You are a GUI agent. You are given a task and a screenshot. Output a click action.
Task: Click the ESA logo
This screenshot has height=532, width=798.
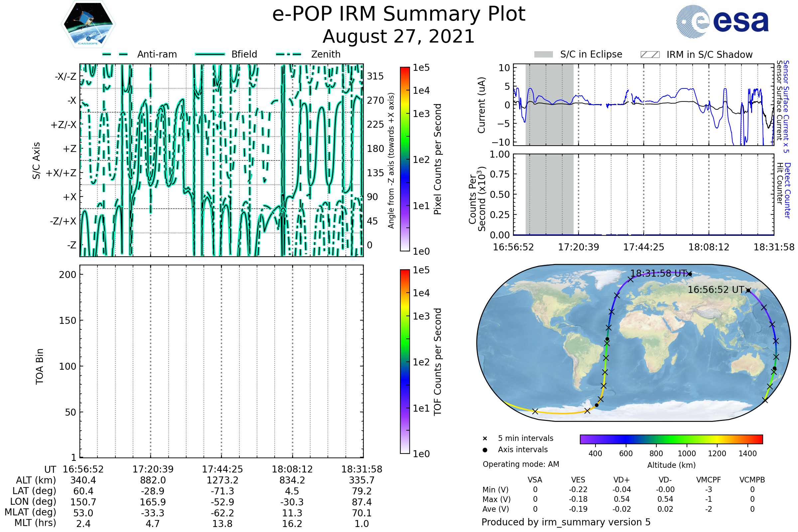pyautogui.click(x=722, y=21)
